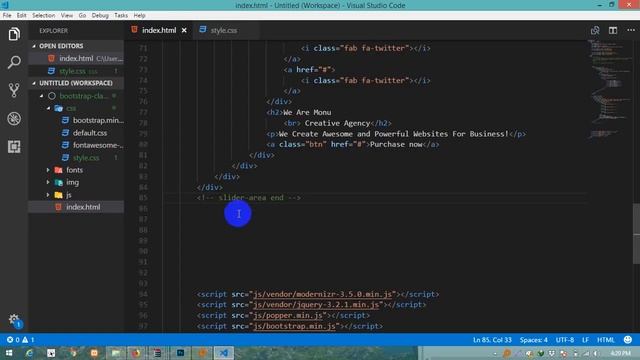Collapse the Untitled (Workspace) section
Screen dimensions: 640x360
76,83
